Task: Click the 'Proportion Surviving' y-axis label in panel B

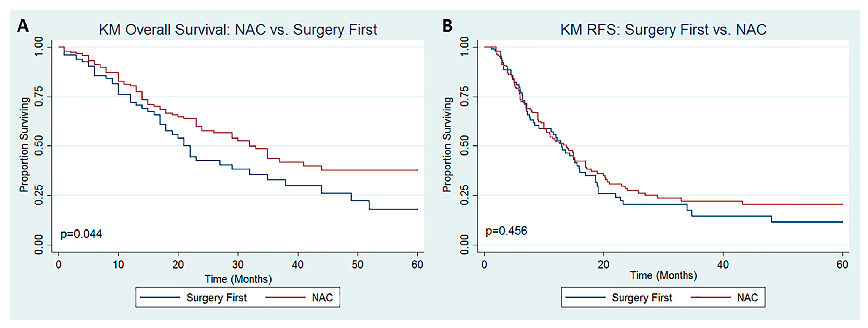Action: click(447, 145)
